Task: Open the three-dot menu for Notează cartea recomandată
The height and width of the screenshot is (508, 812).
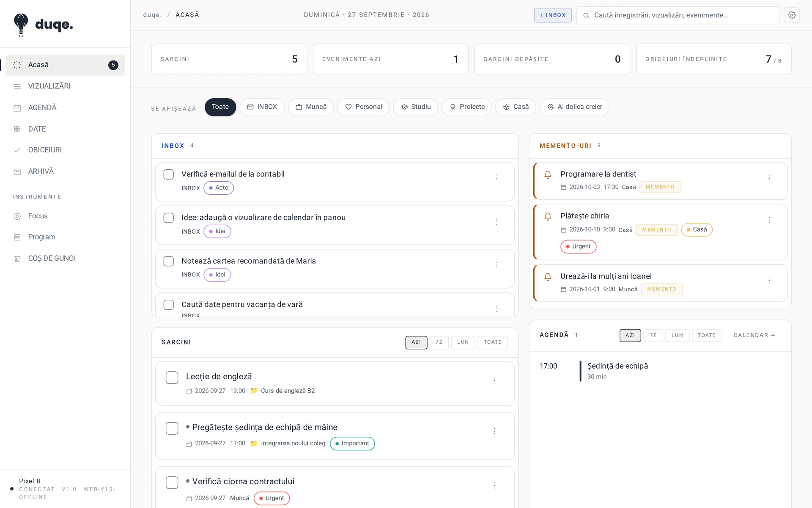Action: coord(497,266)
